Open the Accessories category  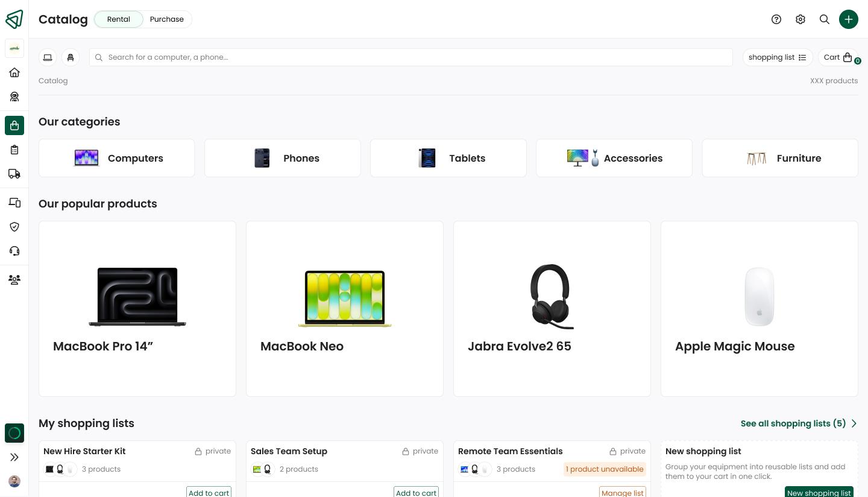614,158
